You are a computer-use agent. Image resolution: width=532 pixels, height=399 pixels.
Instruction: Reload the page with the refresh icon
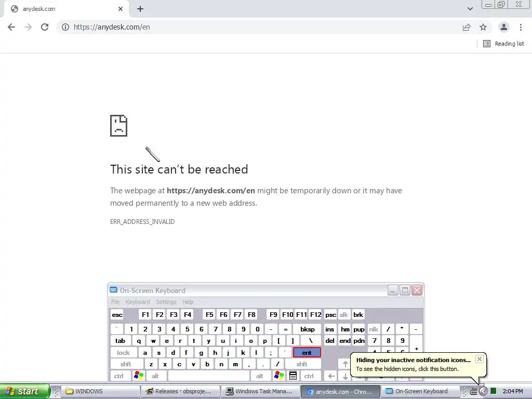click(x=45, y=27)
